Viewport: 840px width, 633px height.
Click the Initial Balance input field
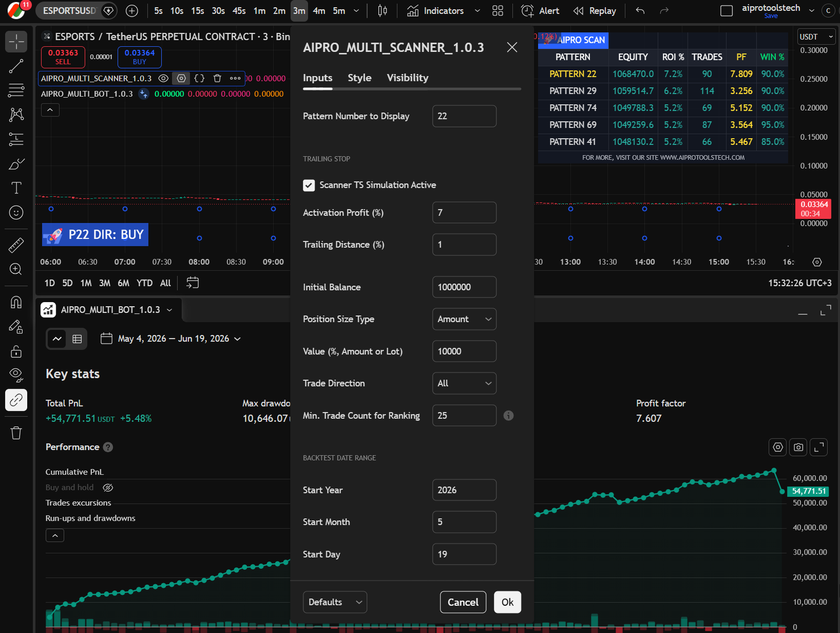coord(464,287)
